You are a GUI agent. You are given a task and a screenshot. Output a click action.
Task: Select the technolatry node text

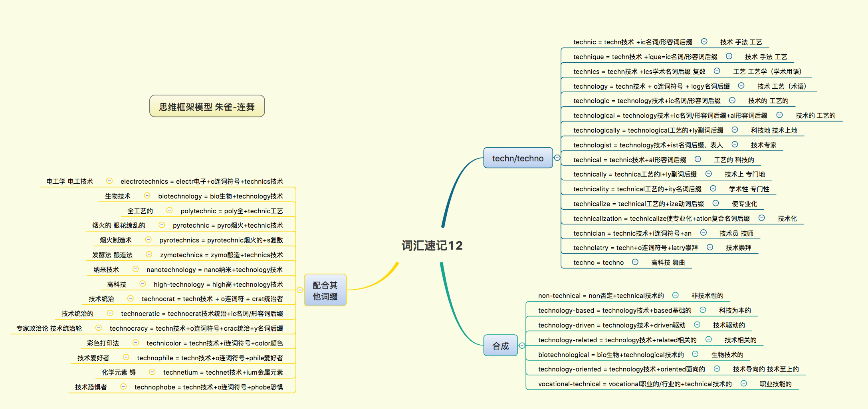click(636, 248)
